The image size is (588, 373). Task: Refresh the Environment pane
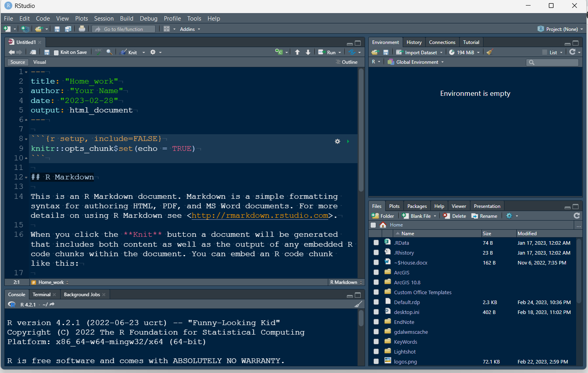coord(572,52)
